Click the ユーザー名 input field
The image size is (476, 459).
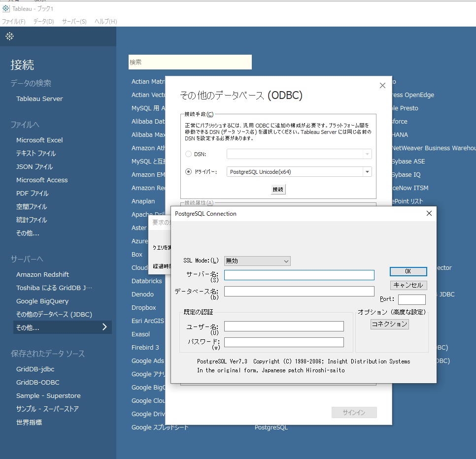[284, 326]
